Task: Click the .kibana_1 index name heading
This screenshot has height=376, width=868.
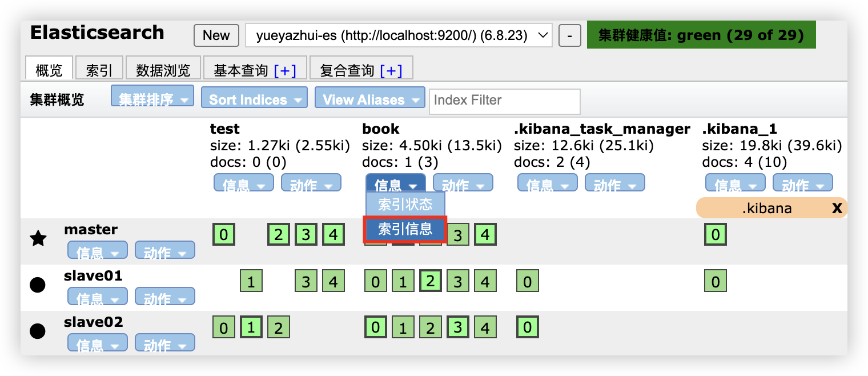Action: [x=740, y=129]
